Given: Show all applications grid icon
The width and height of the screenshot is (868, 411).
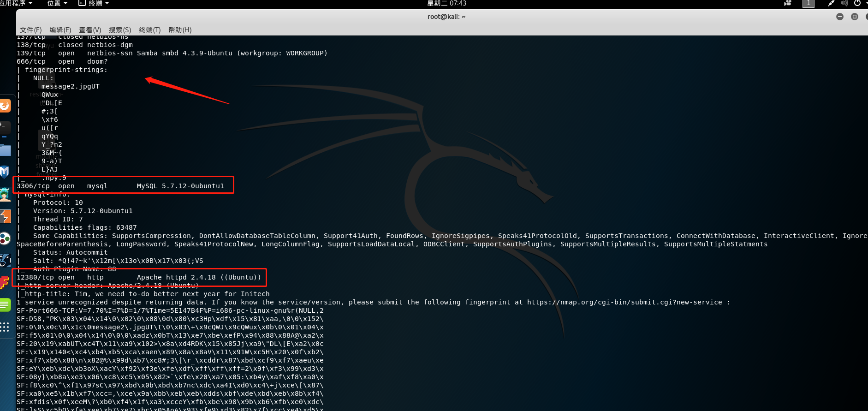Looking at the screenshot, I should coord(5,327).
